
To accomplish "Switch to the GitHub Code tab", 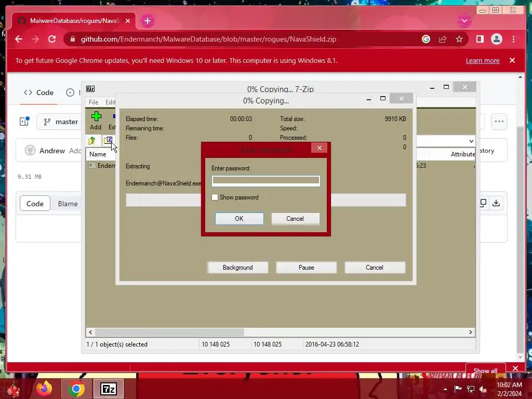I will pyautogui.click(x=38, y=92).
